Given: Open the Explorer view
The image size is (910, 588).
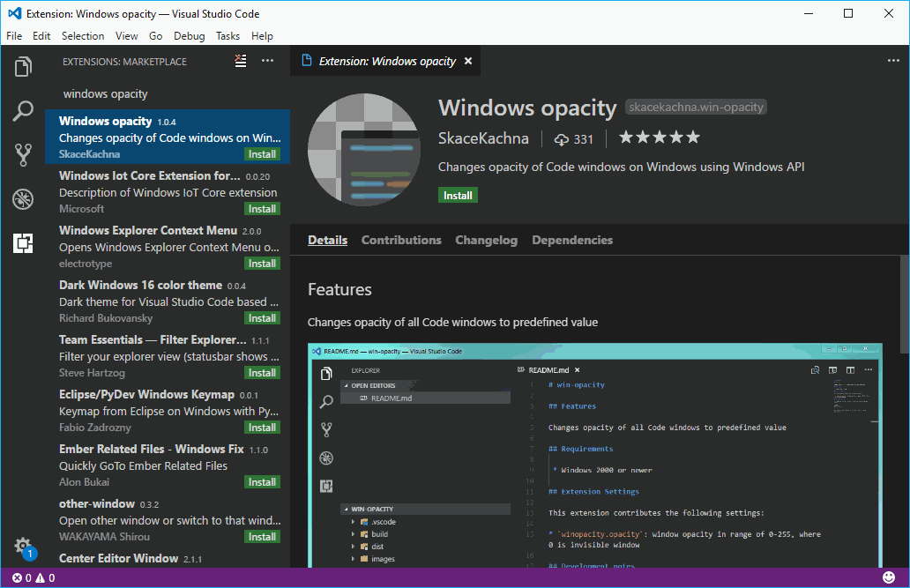Looking at the screenshot, I should click(x=24, y=67).
